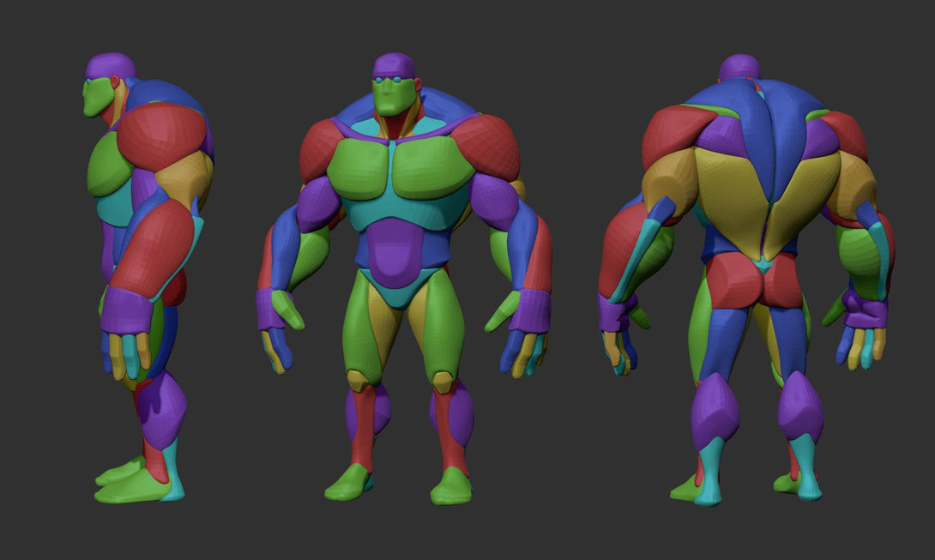
Task: Select the front-facing character model
Action: 404,279
